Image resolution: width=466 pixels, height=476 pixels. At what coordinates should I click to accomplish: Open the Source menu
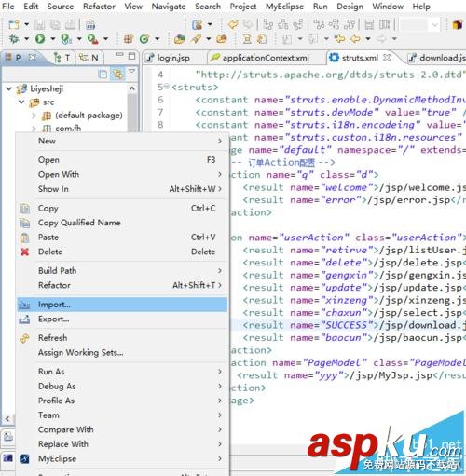(61, 7)
